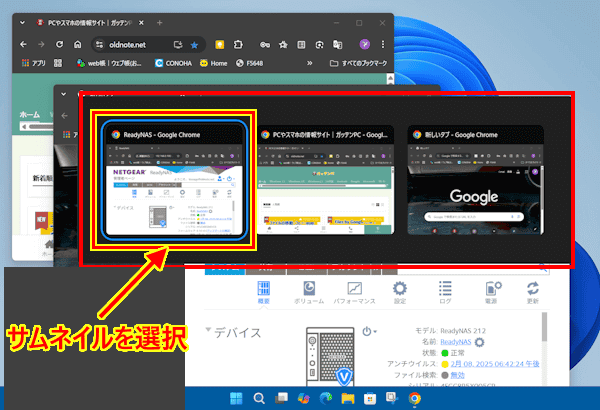Click the model value text ReadyNAS 212
The height and width of the screenshot is (410, 600).
[463, 331]
